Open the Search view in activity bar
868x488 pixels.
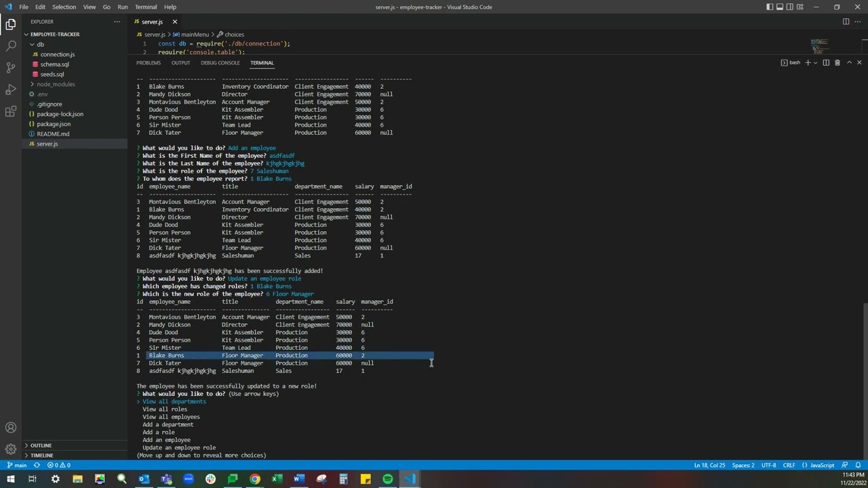[x=11, y=46]
